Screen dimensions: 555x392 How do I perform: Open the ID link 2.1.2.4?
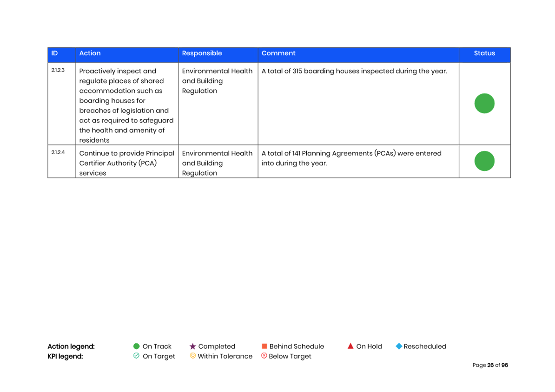pos(58,152)
